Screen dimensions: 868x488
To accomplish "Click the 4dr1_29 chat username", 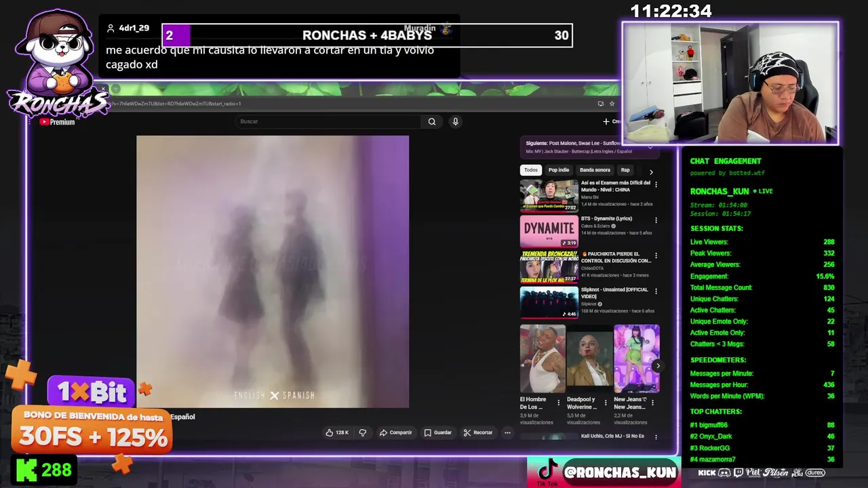I will click(134, 28).
